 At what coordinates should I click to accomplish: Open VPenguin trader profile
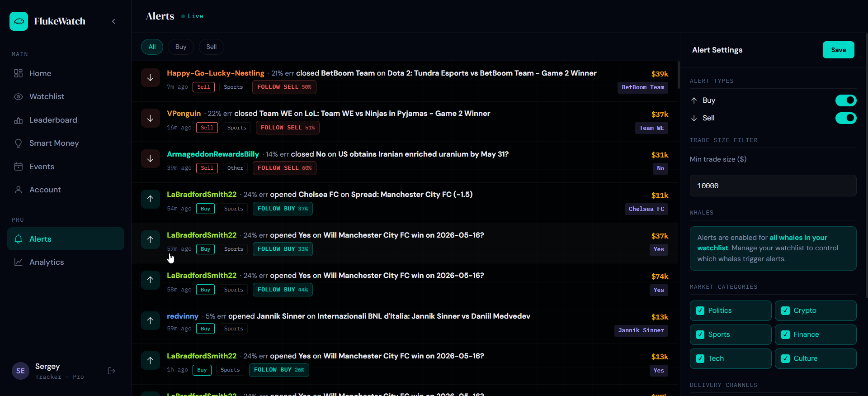184,113
